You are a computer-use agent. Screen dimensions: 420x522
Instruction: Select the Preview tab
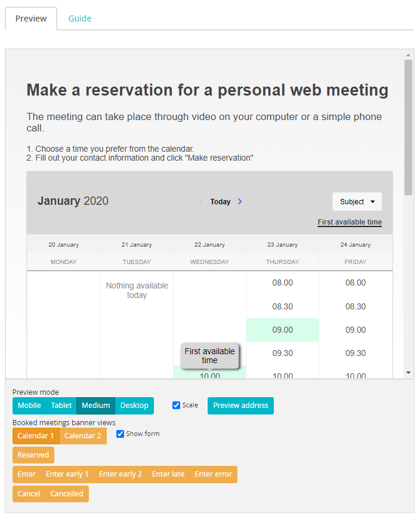point(31,19)
